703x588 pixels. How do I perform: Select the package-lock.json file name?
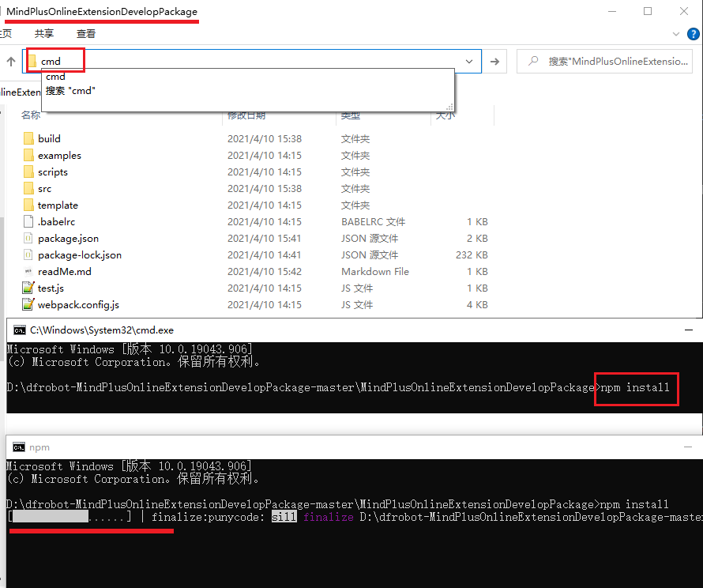(80, 254)
